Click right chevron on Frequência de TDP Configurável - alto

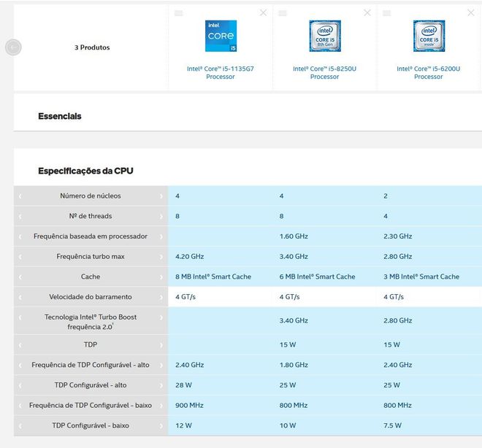coord(161,366)
